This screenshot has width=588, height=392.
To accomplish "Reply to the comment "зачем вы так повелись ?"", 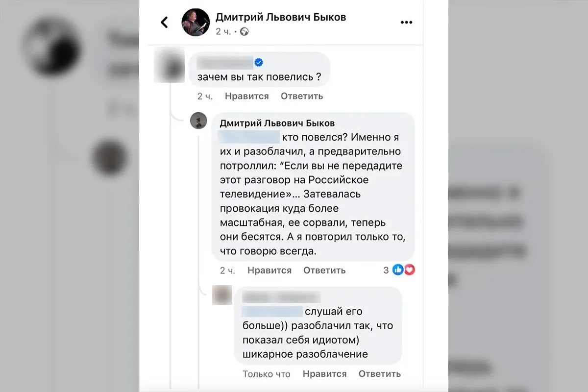I will click(302, 96).
